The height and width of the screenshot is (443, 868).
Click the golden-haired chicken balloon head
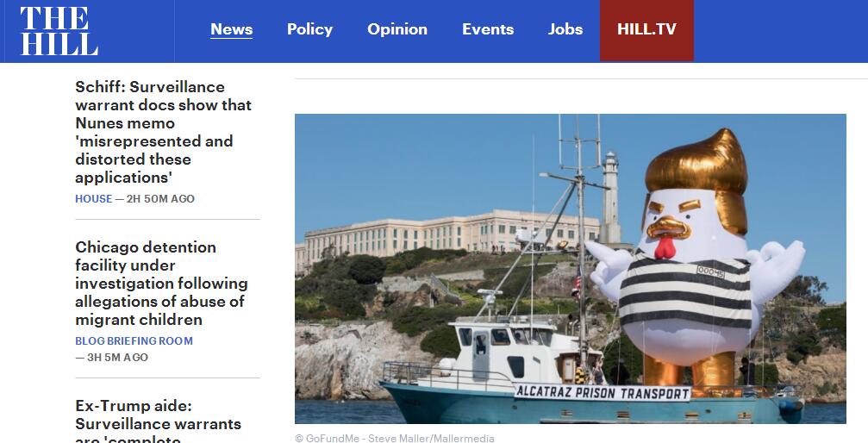[695, 194]
